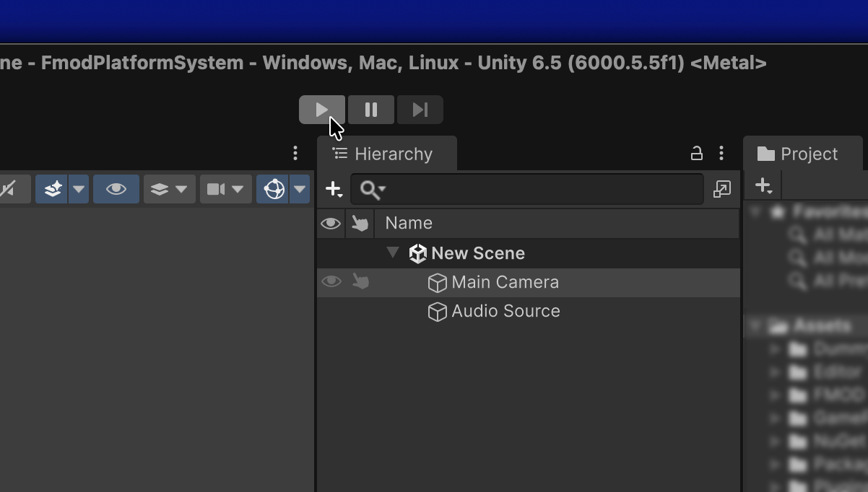The width and height of the screenshot is (868, 492).
Task: Open the Hierarchy search-in-window icon
Action: 722,189
